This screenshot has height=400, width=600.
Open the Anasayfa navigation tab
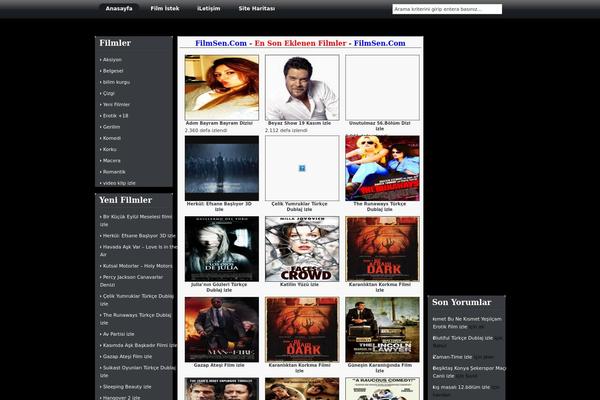pos(119,8)
